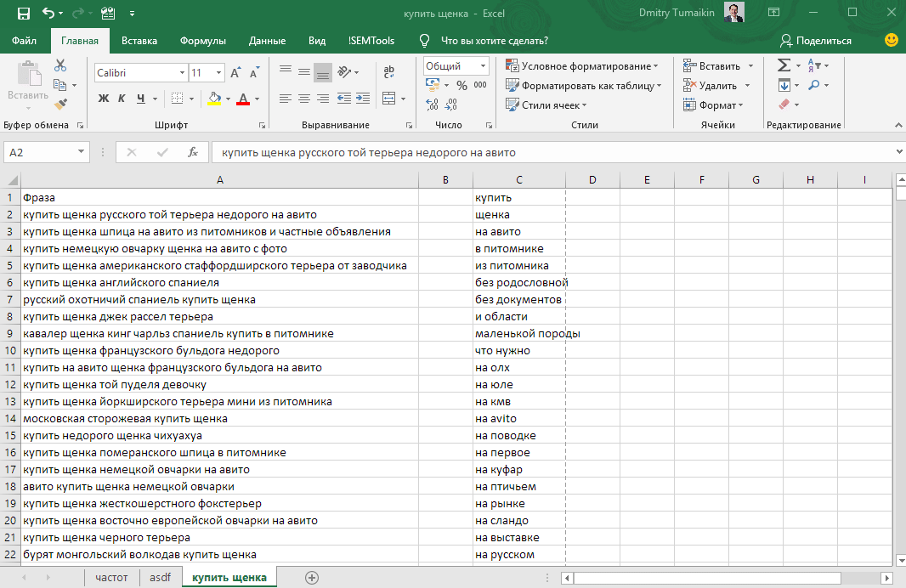Change text orientation with the angled icon
The width and height of the screenshot is (906, 588).
(344, 71)
